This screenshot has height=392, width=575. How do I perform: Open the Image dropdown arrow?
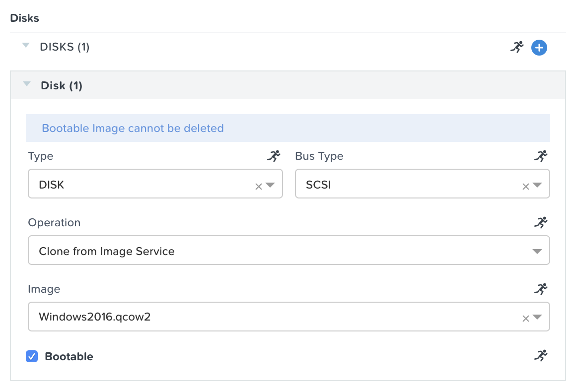[x=537, y=317]
